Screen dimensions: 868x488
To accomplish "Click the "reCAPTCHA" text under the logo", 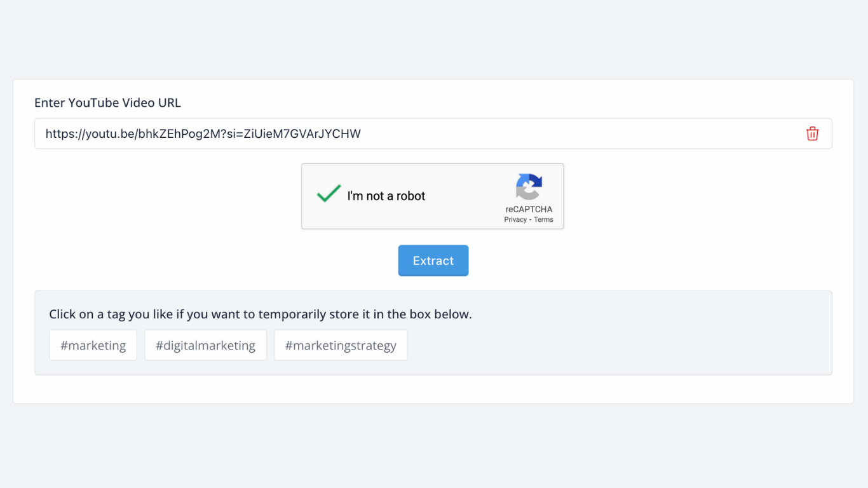I will pos(529,209).
